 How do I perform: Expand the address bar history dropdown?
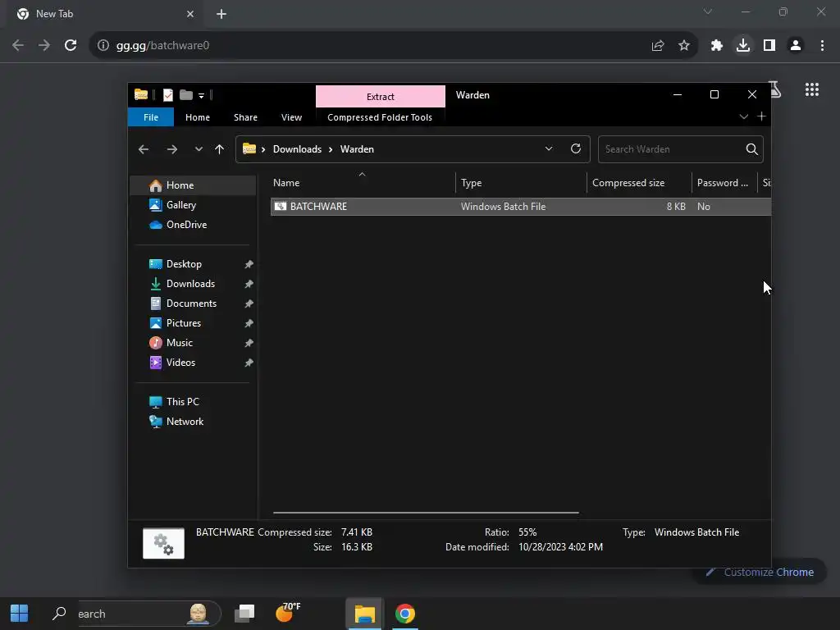tap(549, 149)
